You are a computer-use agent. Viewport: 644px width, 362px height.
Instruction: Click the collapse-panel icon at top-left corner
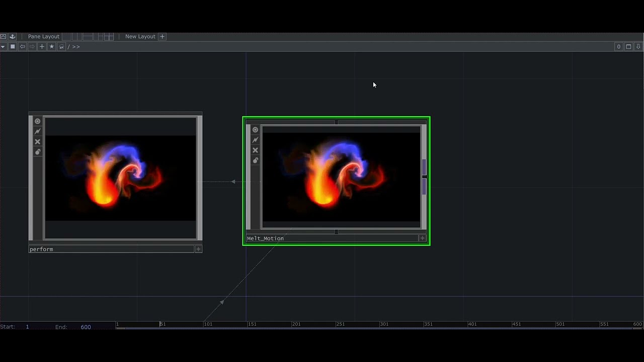click(x=4, y=36)
